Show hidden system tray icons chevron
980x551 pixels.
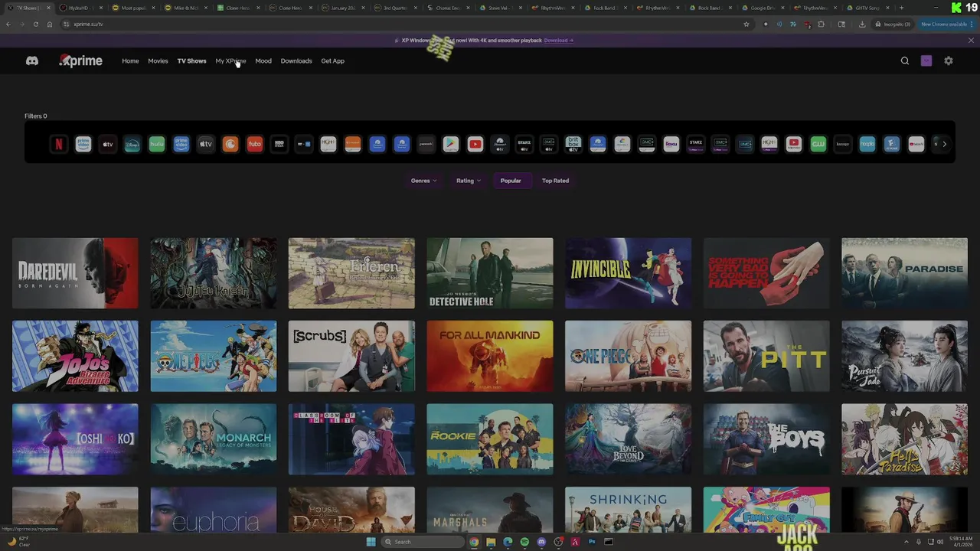(906, 542)
